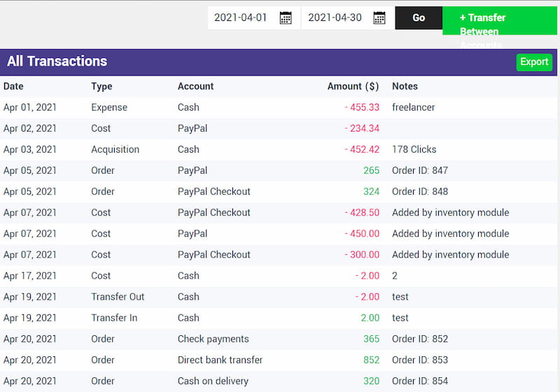Select the Expense type cell
This screenshot has width=560, height=392.
pos(109,108)
